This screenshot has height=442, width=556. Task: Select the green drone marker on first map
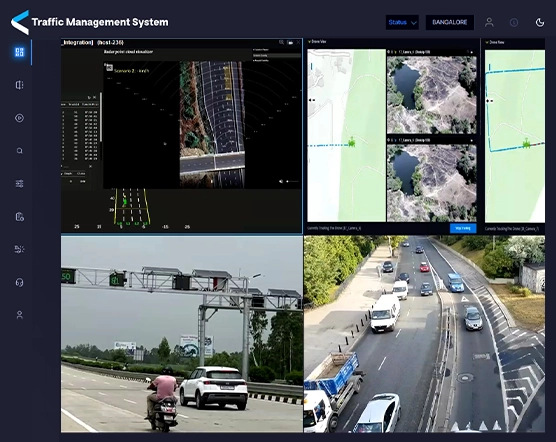[352, 142]
